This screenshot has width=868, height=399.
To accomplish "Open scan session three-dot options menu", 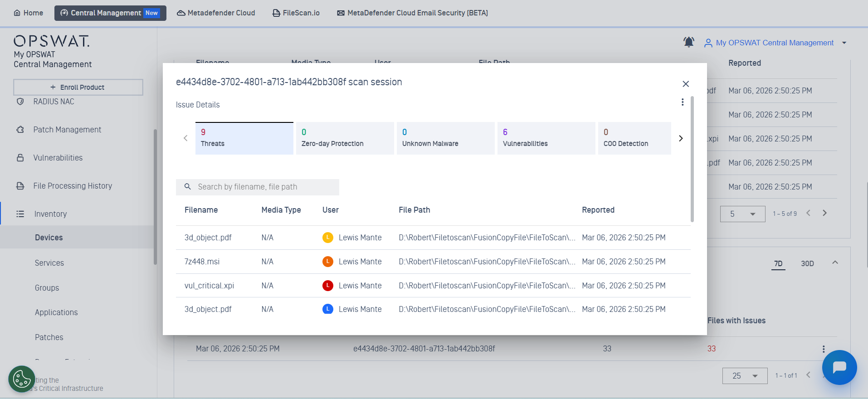I will pos(682,102).
